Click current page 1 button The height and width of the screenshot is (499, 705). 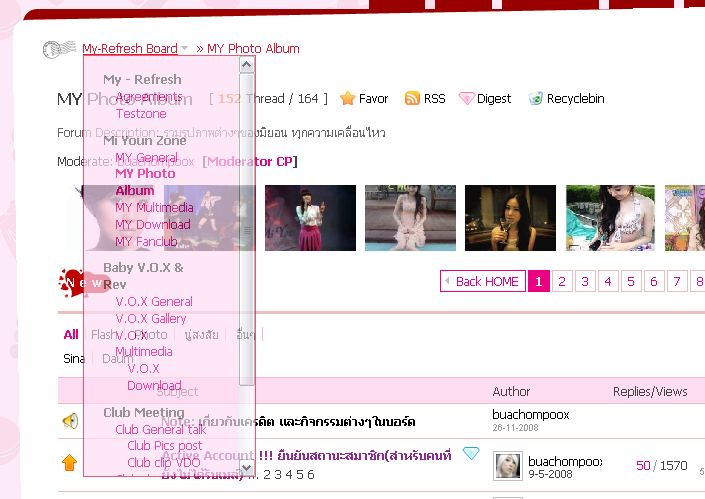click(x=539, y=281)
